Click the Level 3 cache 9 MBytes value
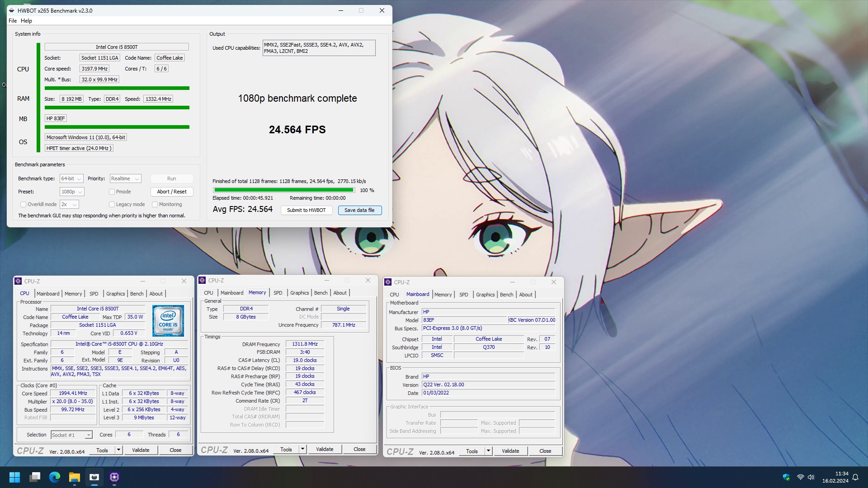This screenshot has width=868, height=488. coord(144,418)
